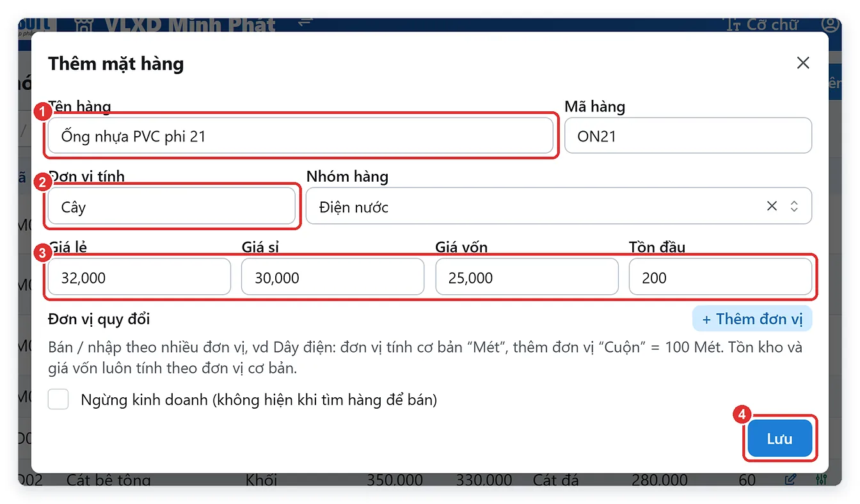860x504 pixels.
Task: Click the Đơn vị tính field containing Cây
Action: [171, 207]
